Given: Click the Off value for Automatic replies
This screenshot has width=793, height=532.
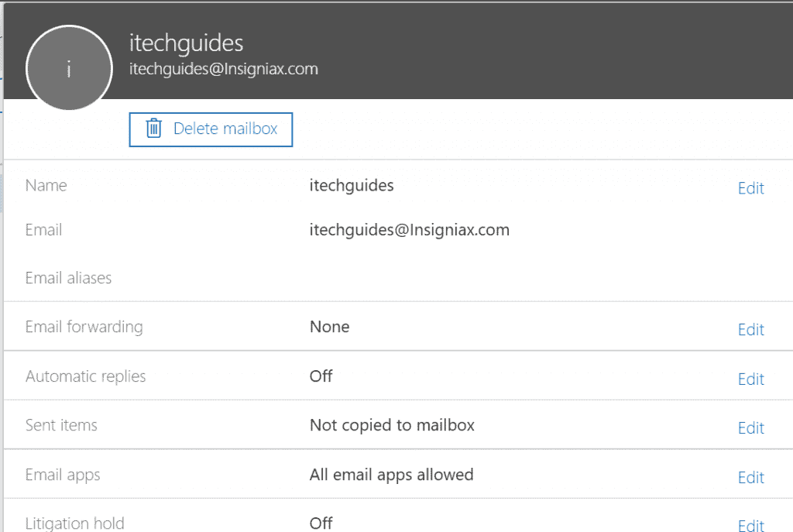Looking at the screenshot, I should point(321,376).
